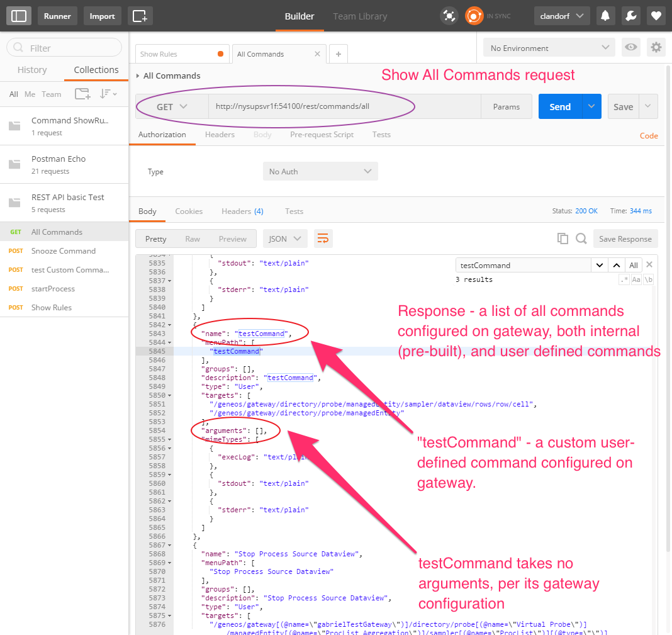The image size is (672, 635).
Task: Click the request URL input field
Action: pyautogui.click(x=344, y=107)
